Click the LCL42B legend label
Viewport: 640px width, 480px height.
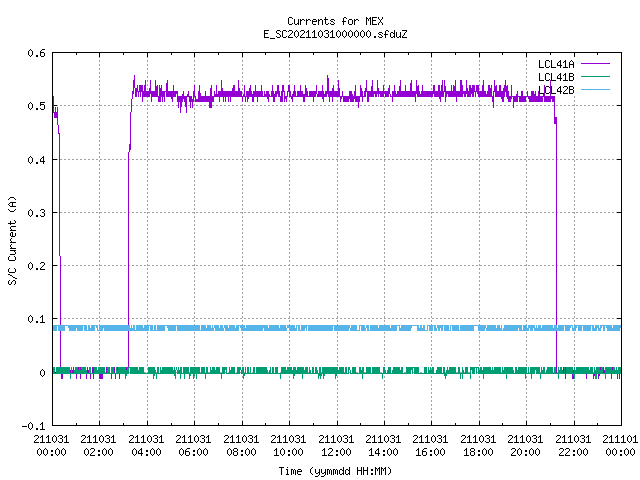pyautogui.click(x=556, y=90)
